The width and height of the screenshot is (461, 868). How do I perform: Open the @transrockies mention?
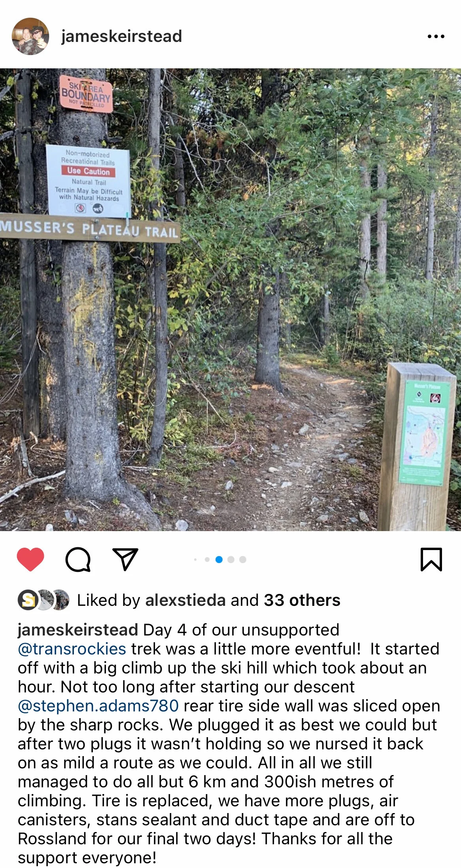(72, 649)
